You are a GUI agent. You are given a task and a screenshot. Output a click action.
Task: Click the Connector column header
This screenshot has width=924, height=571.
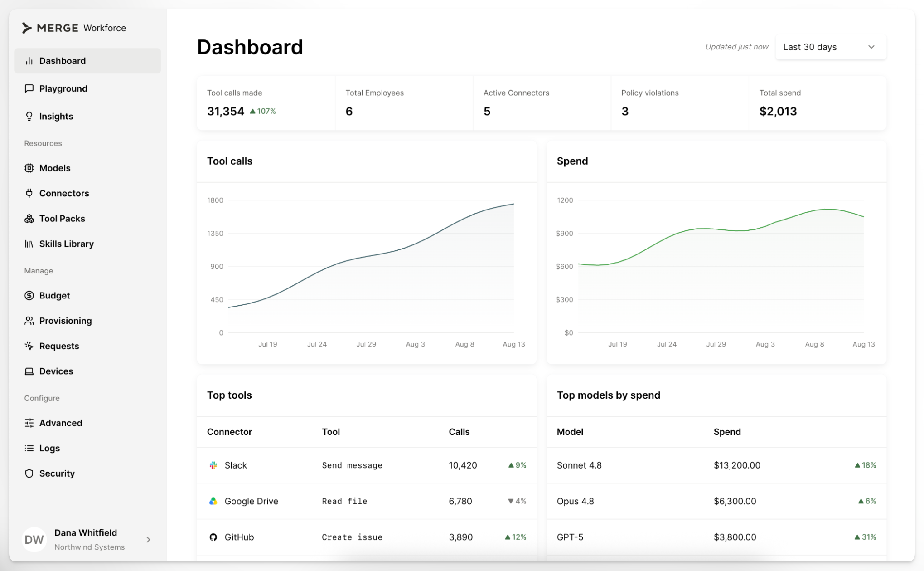pyautogui.click(x=229, y=432)
